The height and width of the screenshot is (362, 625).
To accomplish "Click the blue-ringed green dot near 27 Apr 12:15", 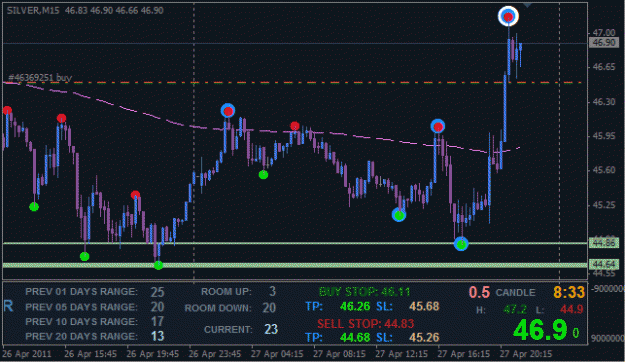I will (x=399, y=215).
